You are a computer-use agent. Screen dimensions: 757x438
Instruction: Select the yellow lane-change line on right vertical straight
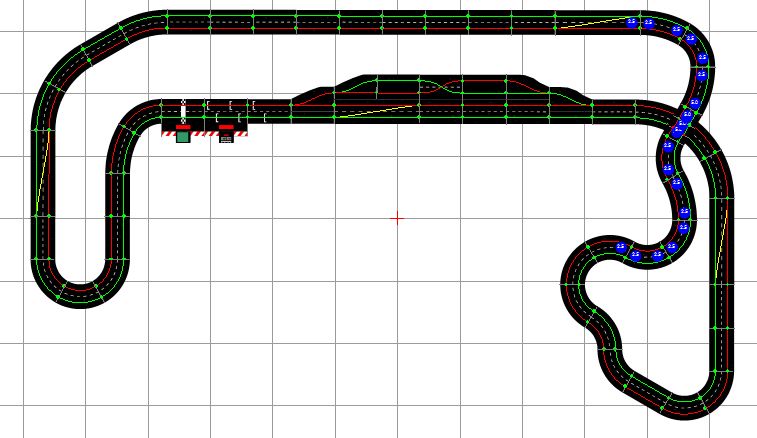pos(718,240)
